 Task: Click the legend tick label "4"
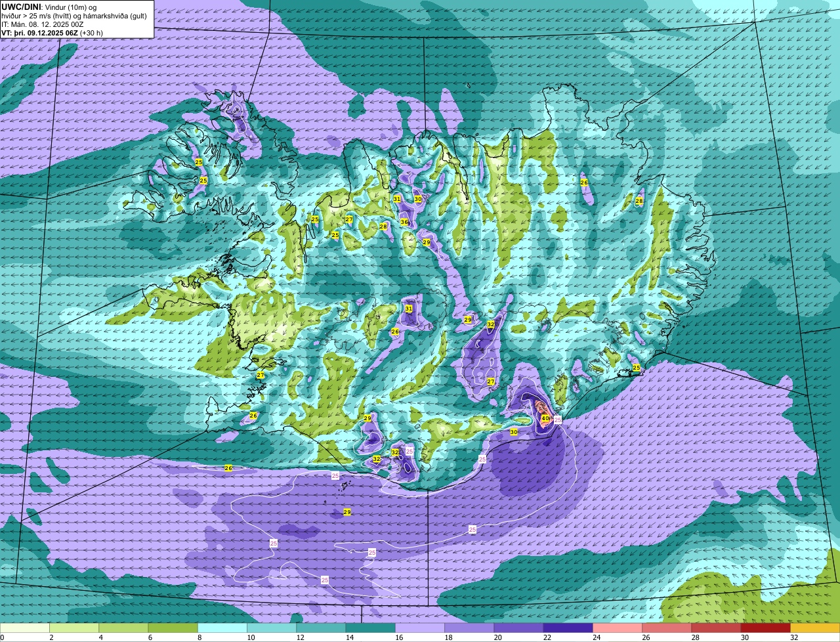[100, 637]
